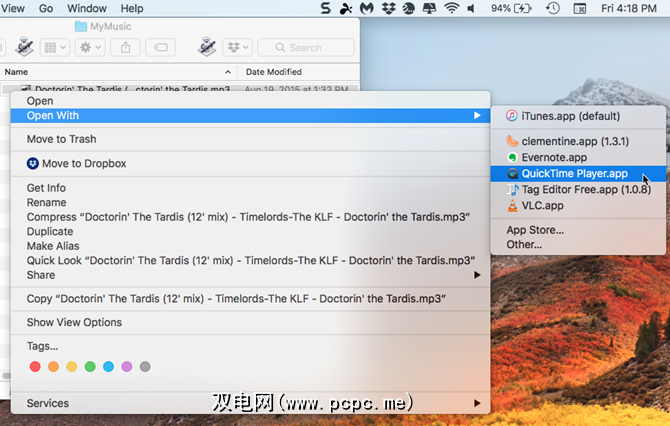Apply the yellow tag color
The height and width of the screenshot is (426, 670).
coord(72,367)
